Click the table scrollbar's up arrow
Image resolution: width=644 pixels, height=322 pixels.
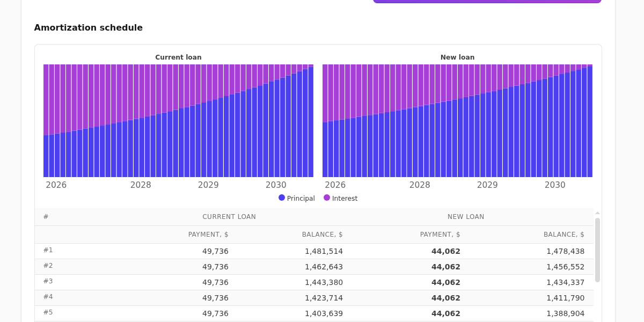[x=597, y=213]
